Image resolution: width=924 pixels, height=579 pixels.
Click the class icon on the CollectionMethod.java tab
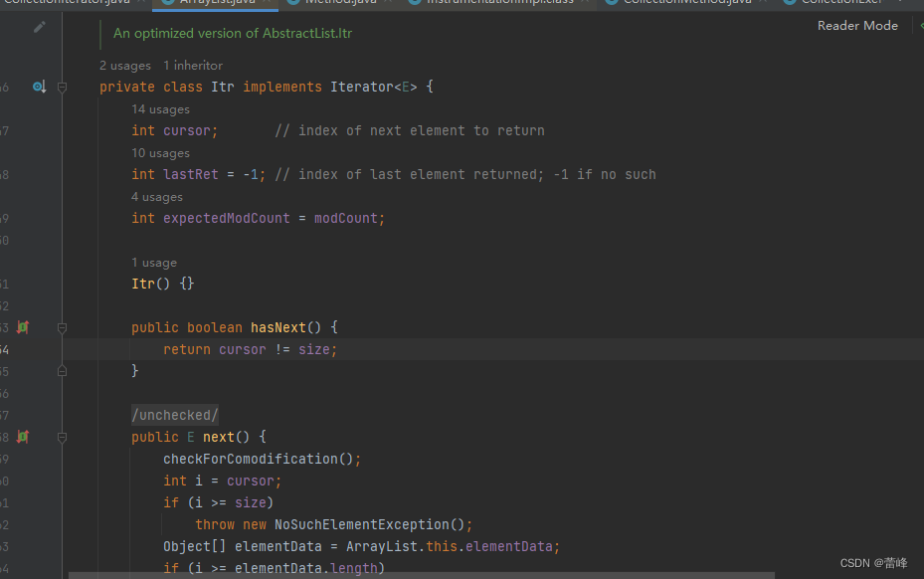point(613,4)
